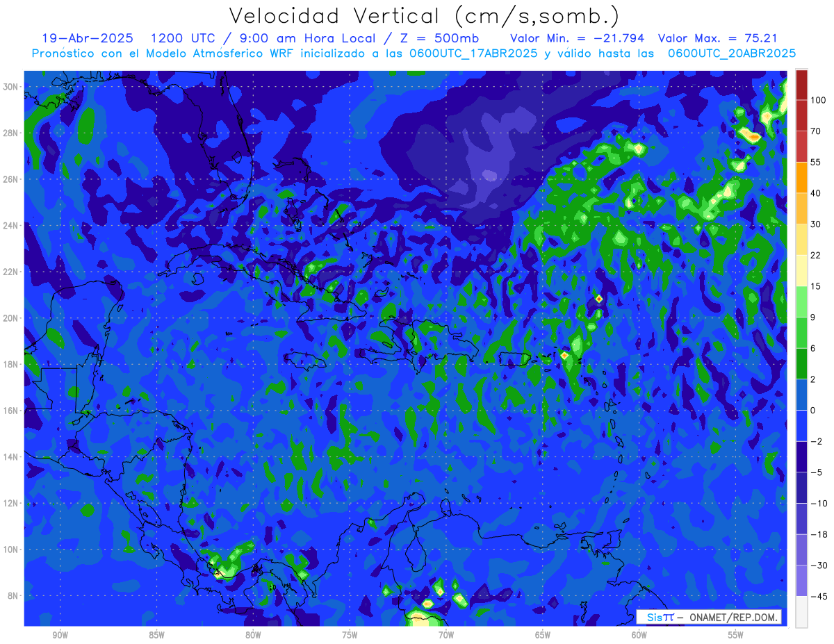
Task: Click the red-yellow updraft cell near 28N 54W
Action: [x=753, y=137]
